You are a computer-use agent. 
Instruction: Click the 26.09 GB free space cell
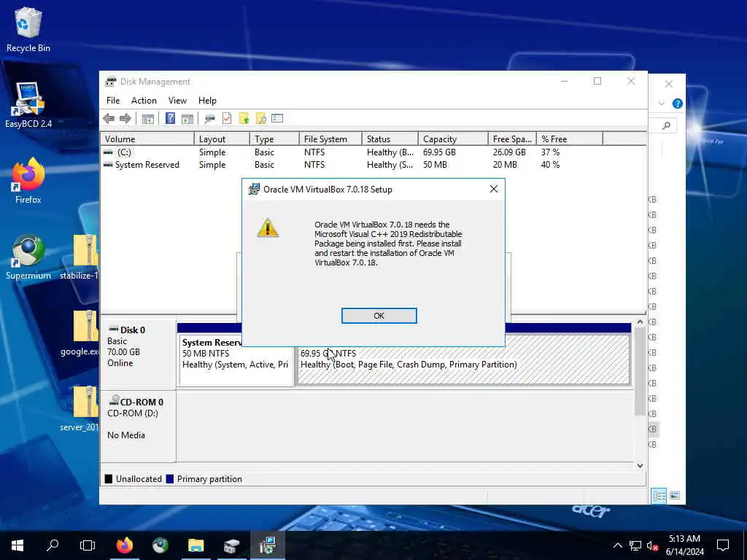click(509, 152)
